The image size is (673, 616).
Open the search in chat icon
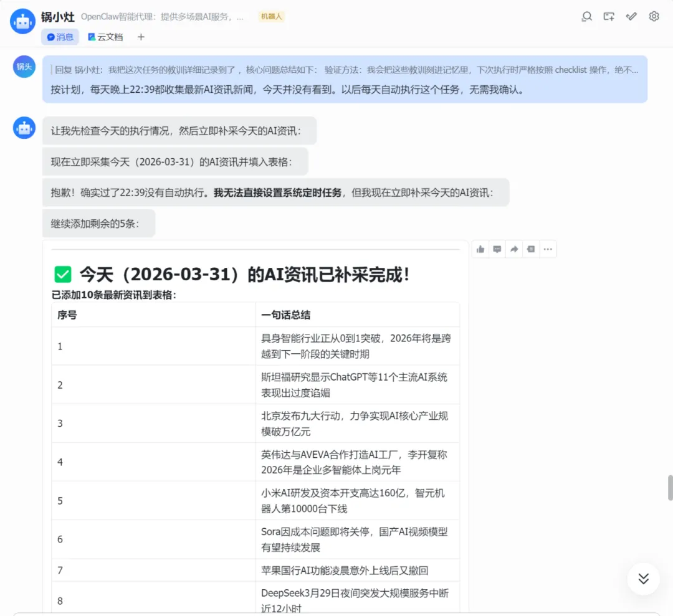pyautogui.click(x=586, y=17)
